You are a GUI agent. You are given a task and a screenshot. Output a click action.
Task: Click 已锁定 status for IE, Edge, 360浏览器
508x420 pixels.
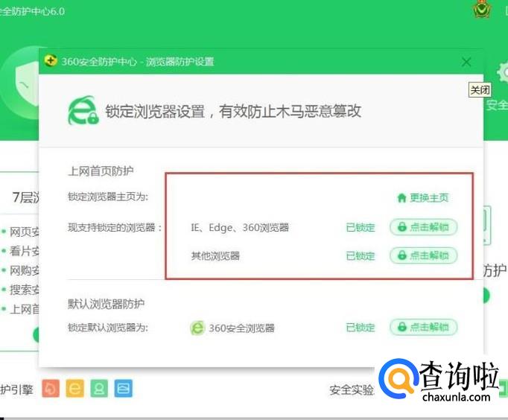coord(361,227)
